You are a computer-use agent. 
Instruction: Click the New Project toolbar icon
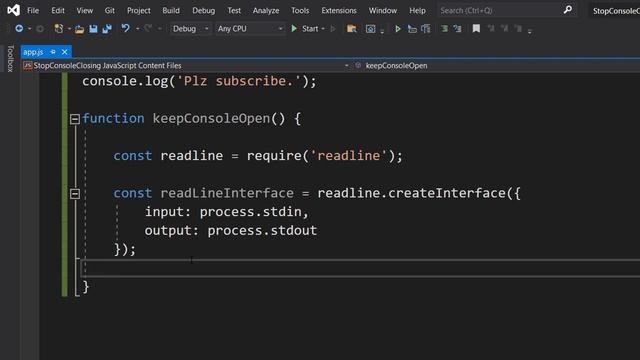click(x=59, y=29)
